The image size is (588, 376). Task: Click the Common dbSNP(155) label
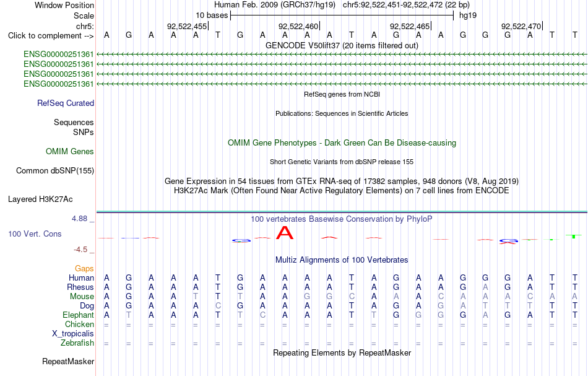(54, 171)
